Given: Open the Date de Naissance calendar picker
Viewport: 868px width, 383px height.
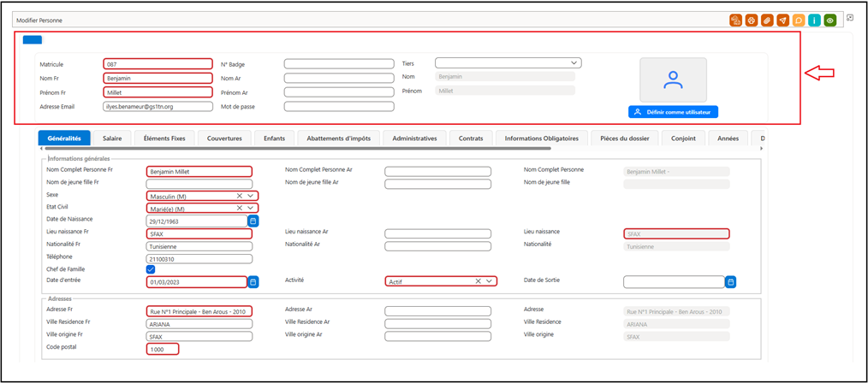Looking at the screenshot, I should pyautogui.click(x=253, y=221).
